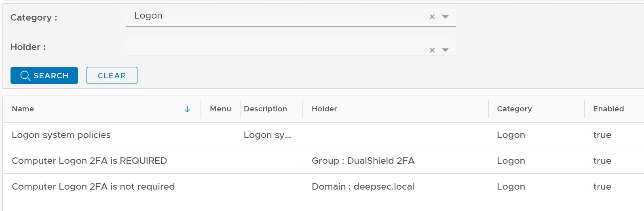Click the Menu column header
644x211 pixels.
click(x=220, y=109)
